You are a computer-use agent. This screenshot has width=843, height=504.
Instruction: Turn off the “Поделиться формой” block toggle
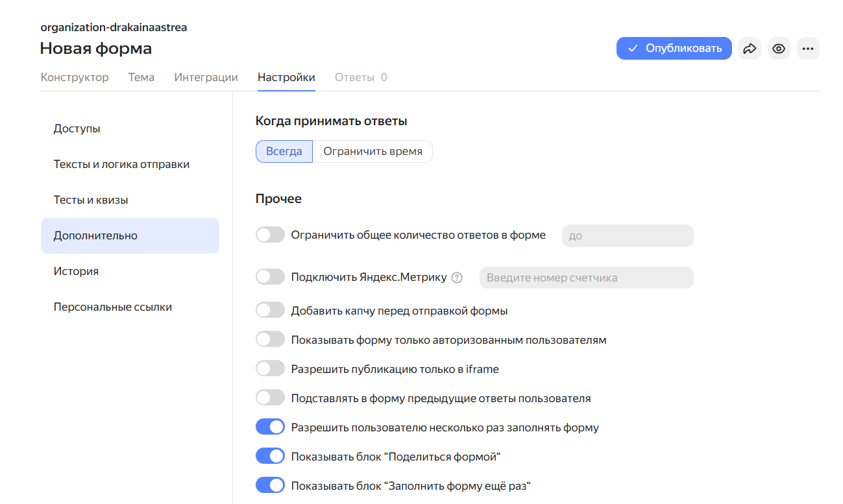(270, 456)
